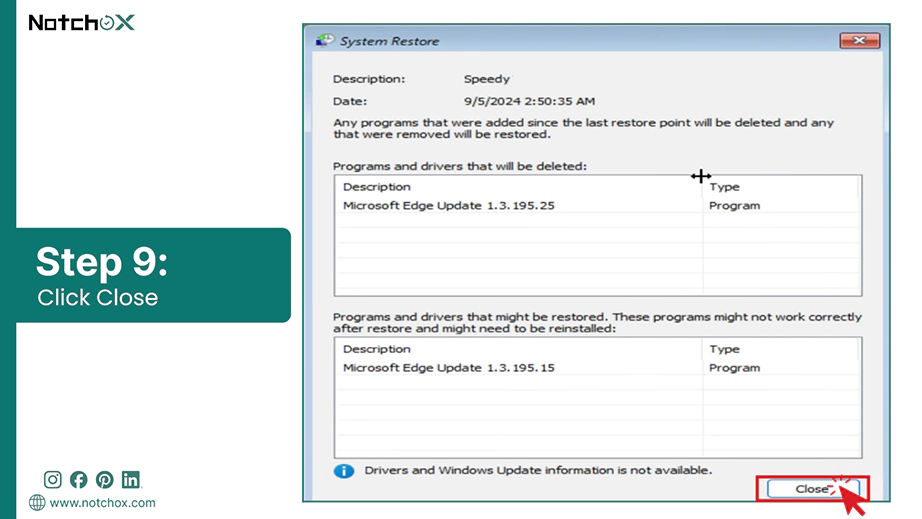Viewport: 922px width, 519px height.
Task: Click the Close button in System Restore
Action: 813,488
